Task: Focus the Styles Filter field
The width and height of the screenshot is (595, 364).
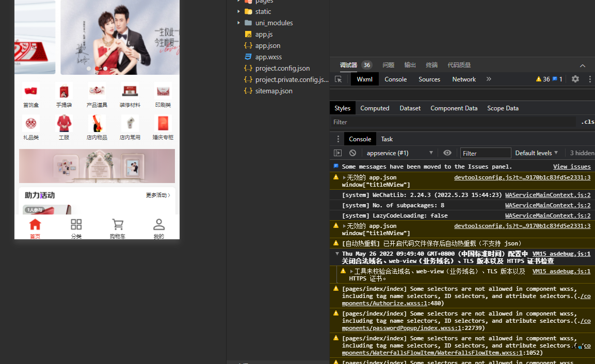Action: click(454, 122)
